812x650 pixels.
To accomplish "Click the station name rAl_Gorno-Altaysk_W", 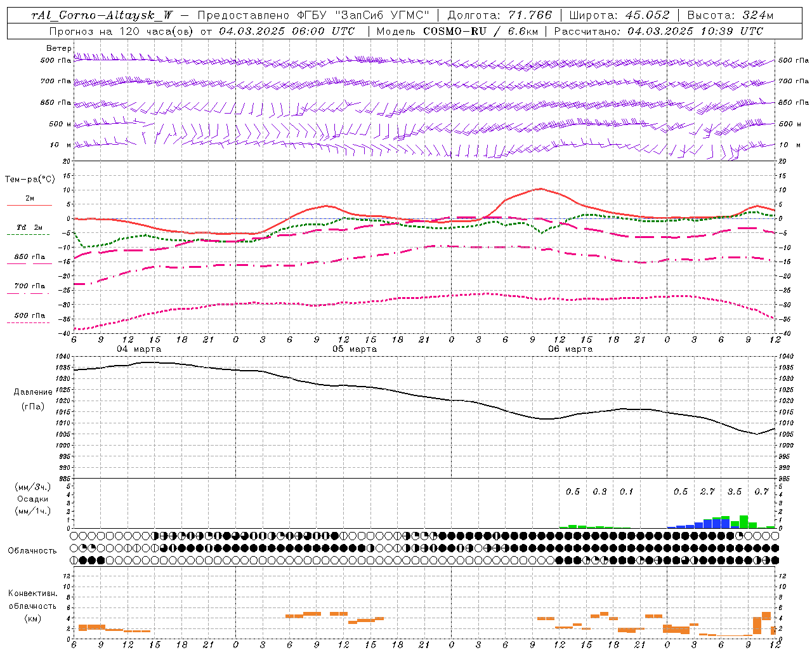I will [102, 15].
